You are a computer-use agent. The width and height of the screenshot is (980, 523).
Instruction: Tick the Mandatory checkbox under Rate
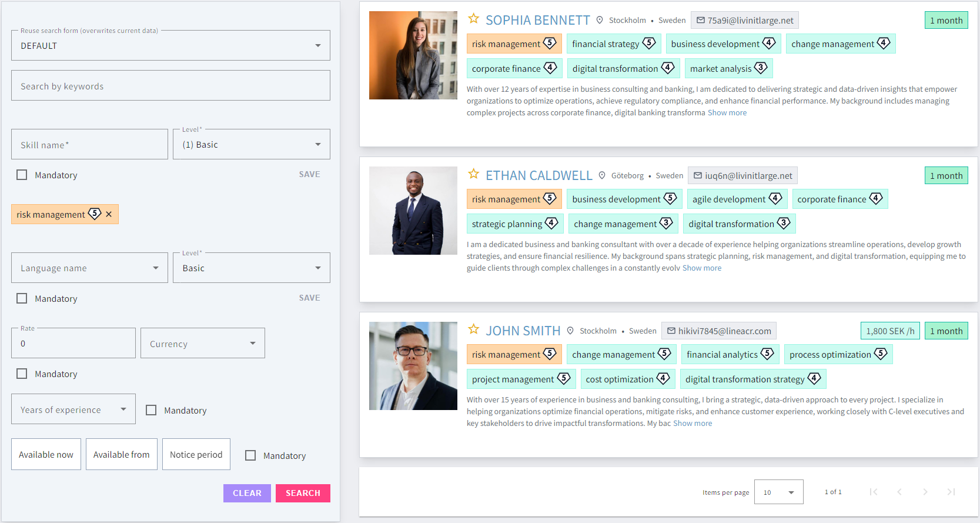coord(22,374)
